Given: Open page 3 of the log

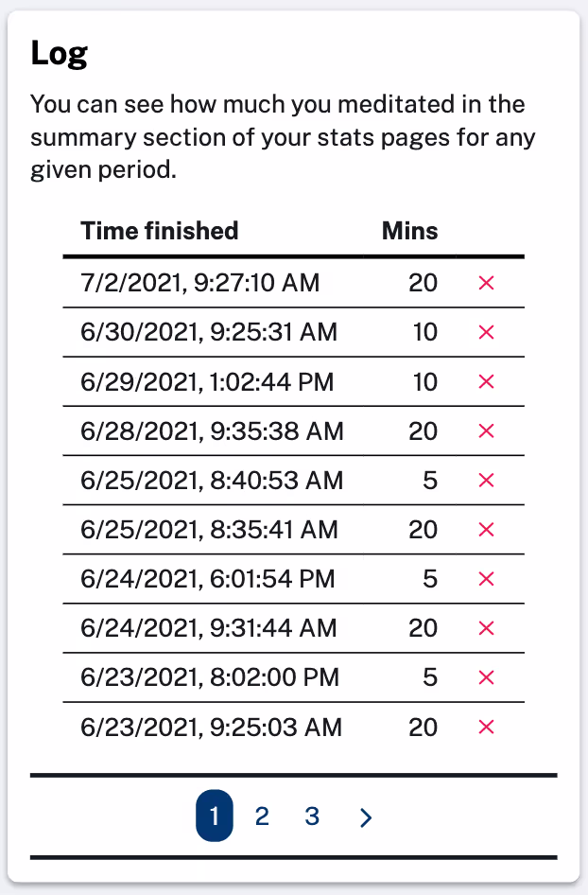Looking at the screenshot, I should pos(312,816).
